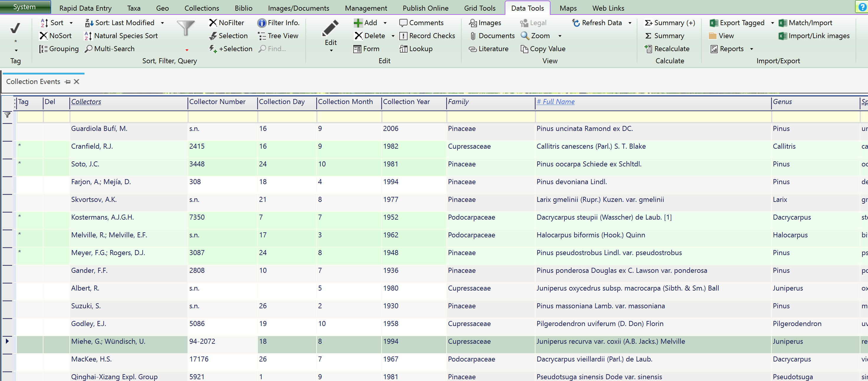Switch to Tree View
Screen dimensions: 868x381
tap(278, 36)
